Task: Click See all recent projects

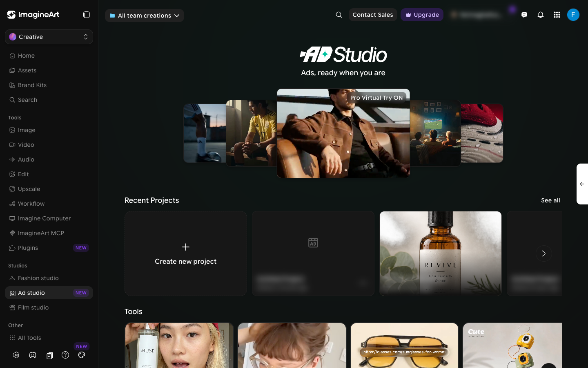Action: pos(550,200)
